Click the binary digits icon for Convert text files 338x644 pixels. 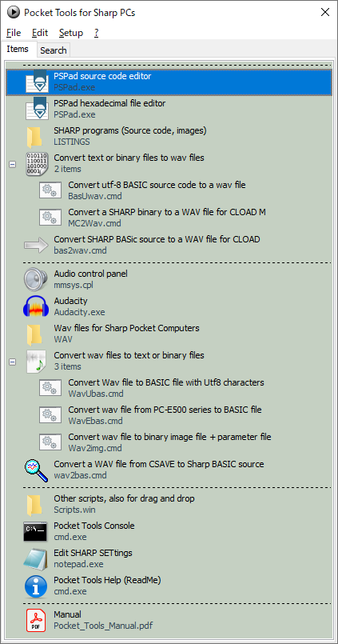pos(36,163)
